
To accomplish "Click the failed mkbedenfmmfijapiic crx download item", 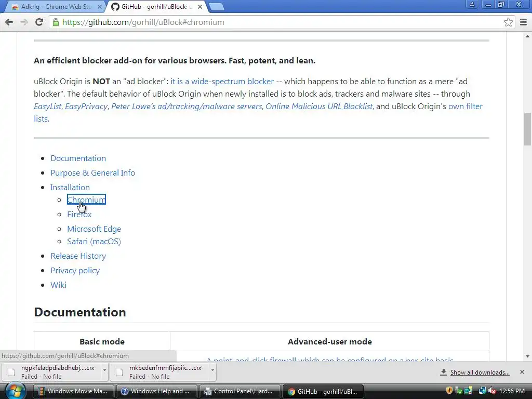I will click(159, 372).
